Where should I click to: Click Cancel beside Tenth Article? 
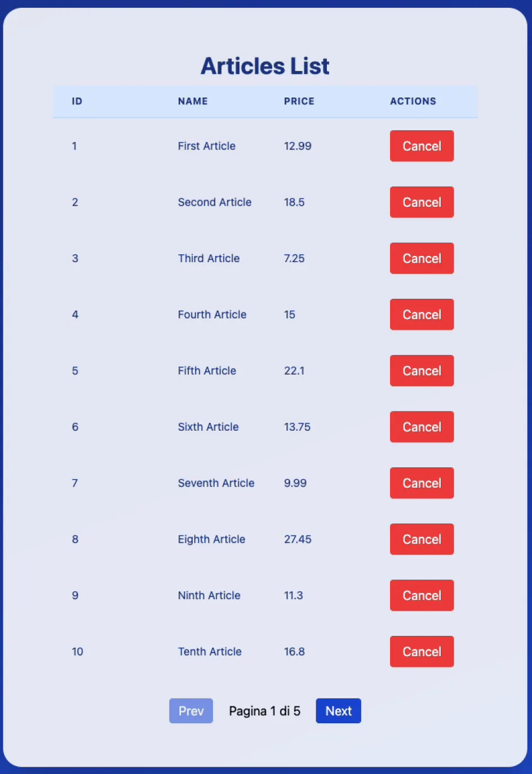pos(422,652)
